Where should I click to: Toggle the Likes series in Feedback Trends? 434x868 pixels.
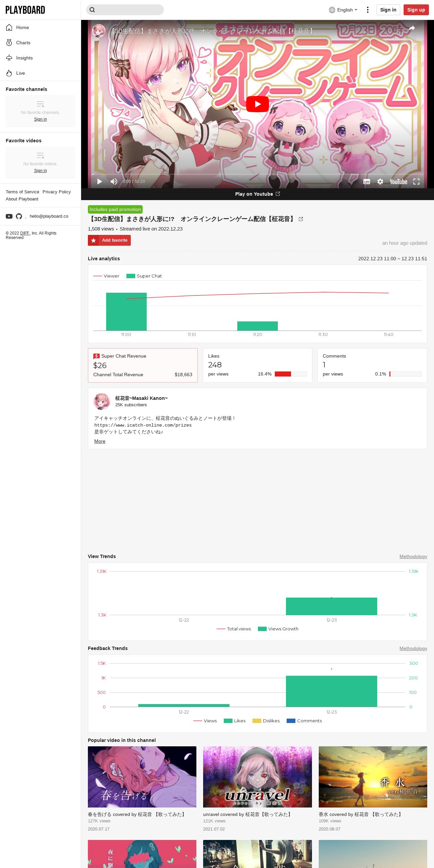click(x=235, y=721)
